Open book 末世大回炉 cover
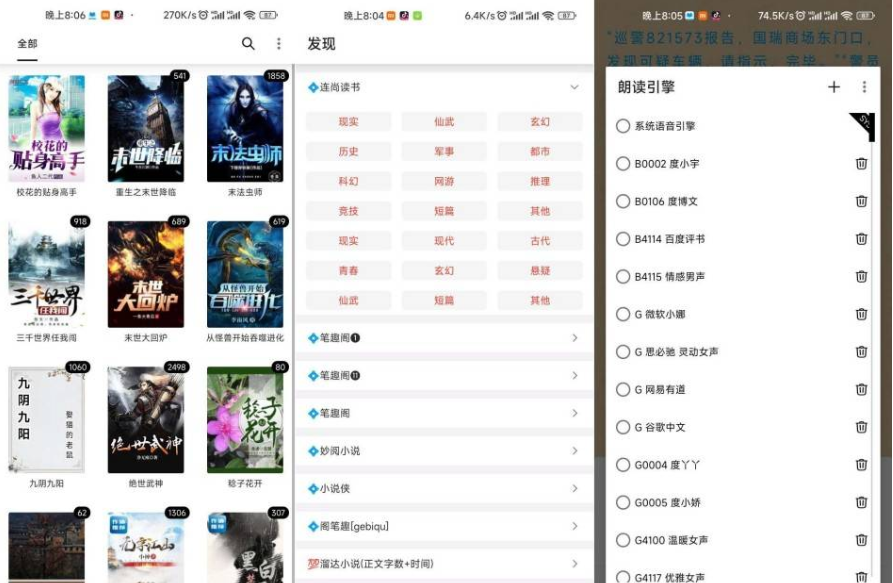This screenshot has height=583, width=893. point(146,274)
